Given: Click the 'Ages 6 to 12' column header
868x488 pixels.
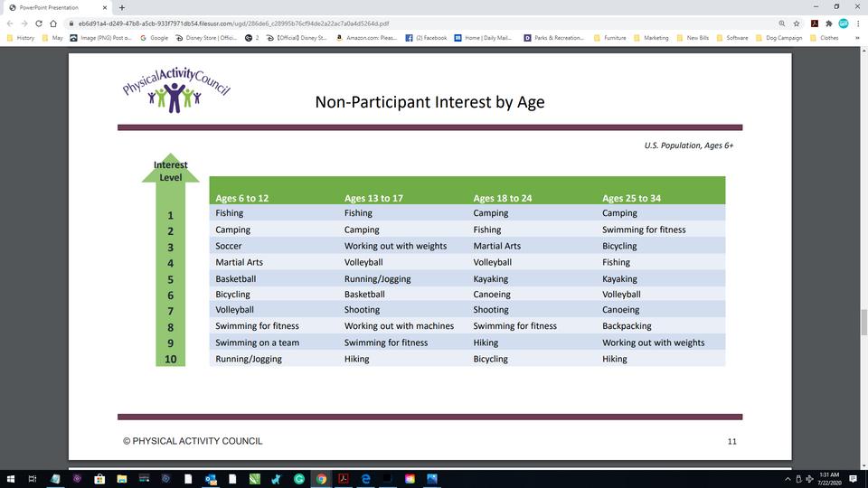Looking at the screenshot, I should point(242,198).
